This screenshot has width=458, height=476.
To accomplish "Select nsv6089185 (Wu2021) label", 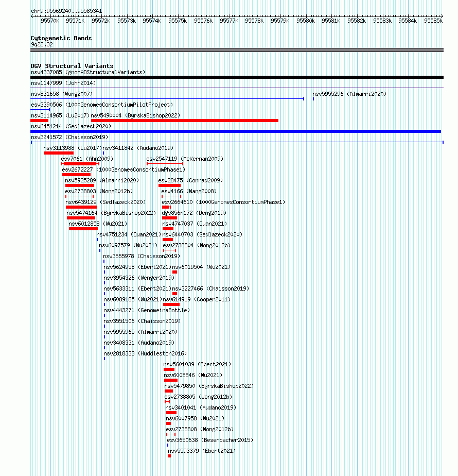I will pos(133,300).
